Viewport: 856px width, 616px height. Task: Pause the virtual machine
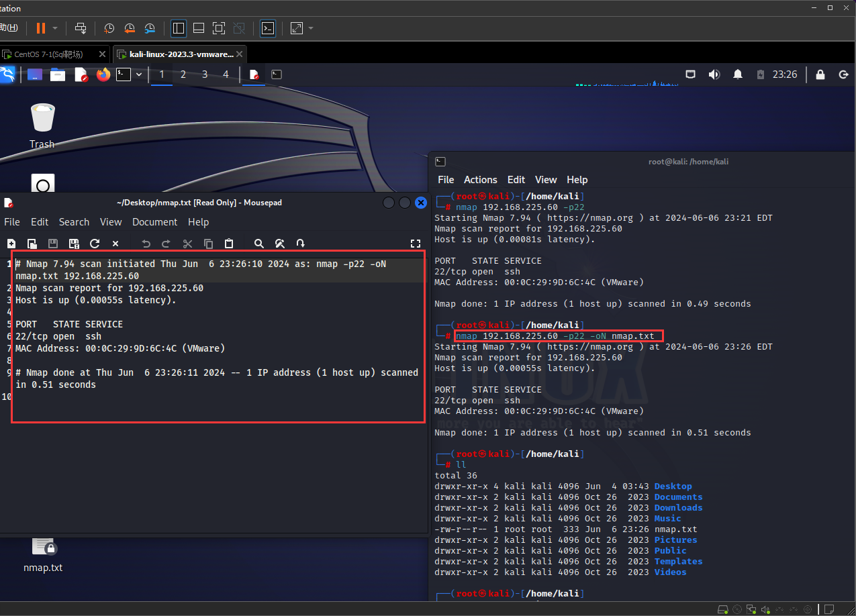coord(41,28)
